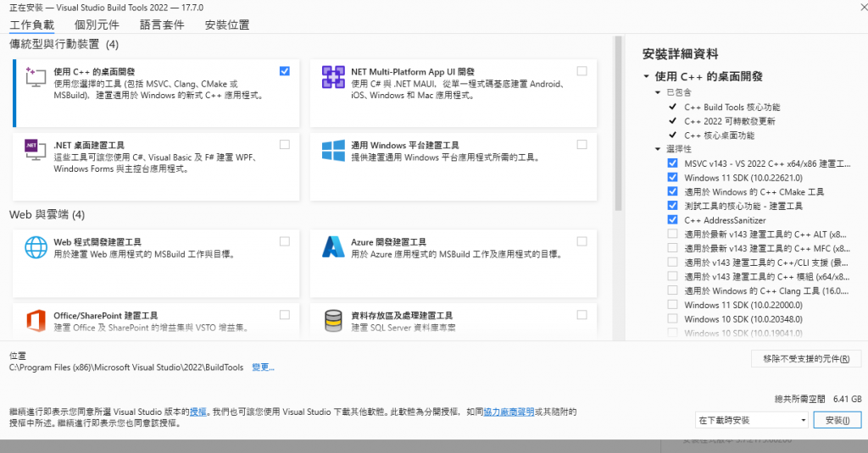This screenshot has width=868, height=453.
Task: Click the 通用 Windows 平台建置工具 logo icon
Action: point(333,151)
